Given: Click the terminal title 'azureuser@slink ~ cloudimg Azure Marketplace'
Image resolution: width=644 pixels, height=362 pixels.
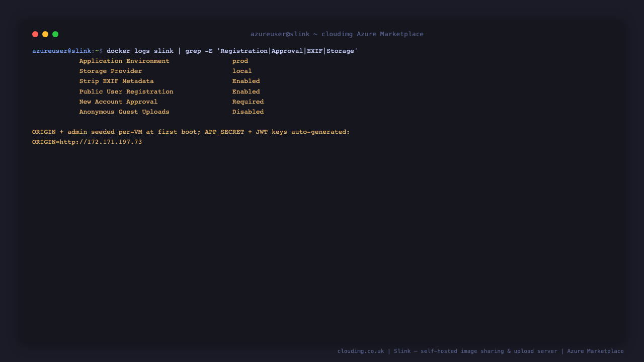Looking at the screenshot, I should (x=337, y=34).
